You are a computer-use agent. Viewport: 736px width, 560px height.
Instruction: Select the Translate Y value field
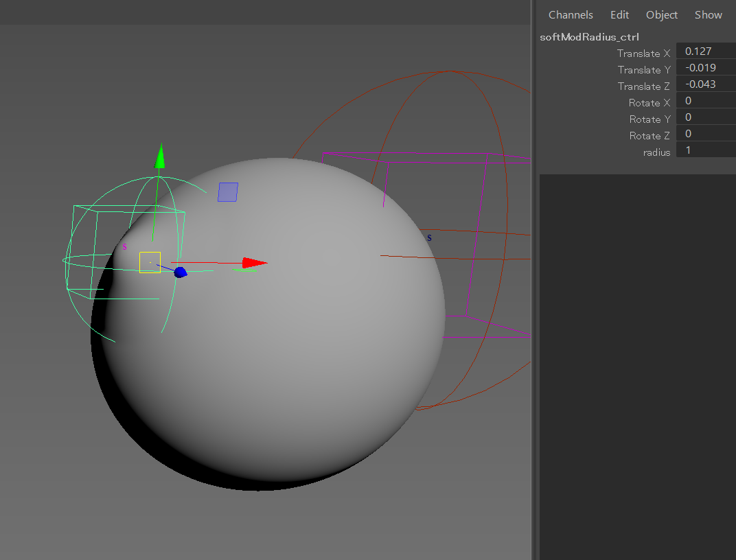coord(706,67)
